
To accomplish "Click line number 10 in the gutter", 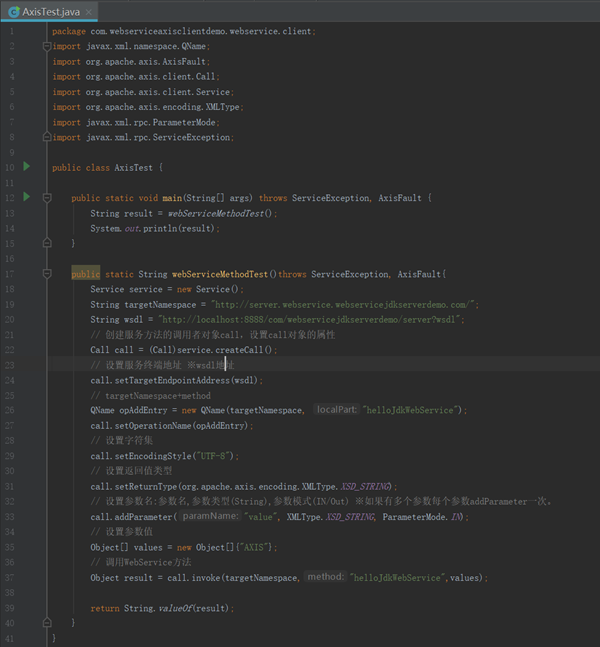I will (x=9, y=168).
